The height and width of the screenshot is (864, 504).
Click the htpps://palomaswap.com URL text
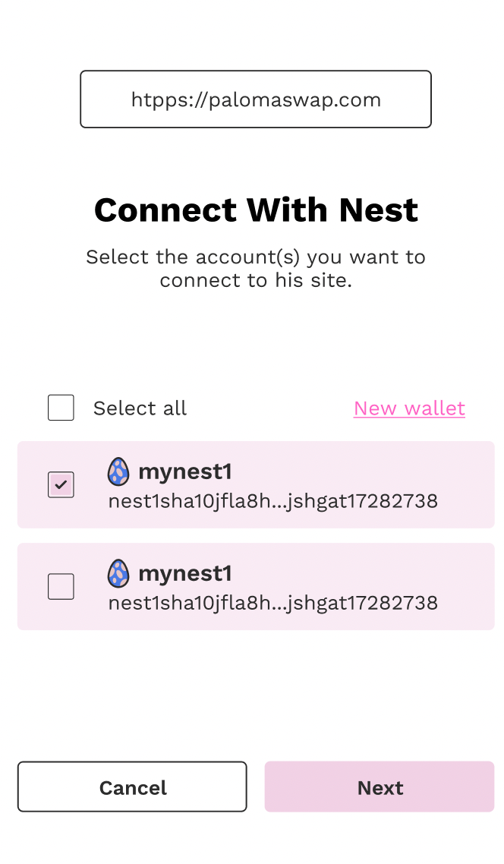255,99
